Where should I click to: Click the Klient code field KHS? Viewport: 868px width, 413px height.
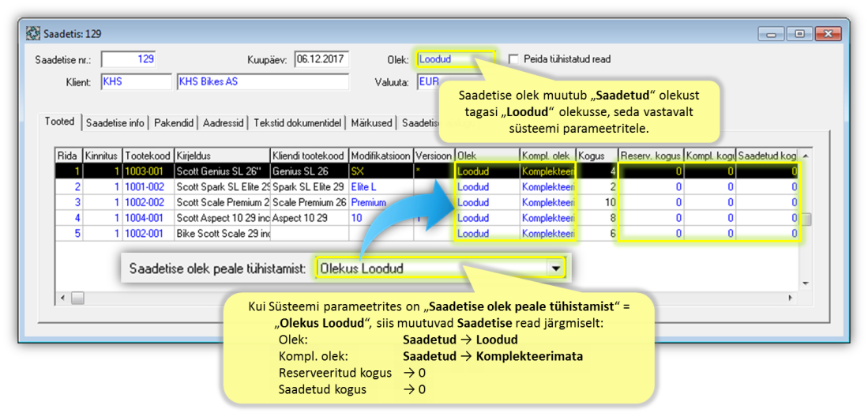136,82
